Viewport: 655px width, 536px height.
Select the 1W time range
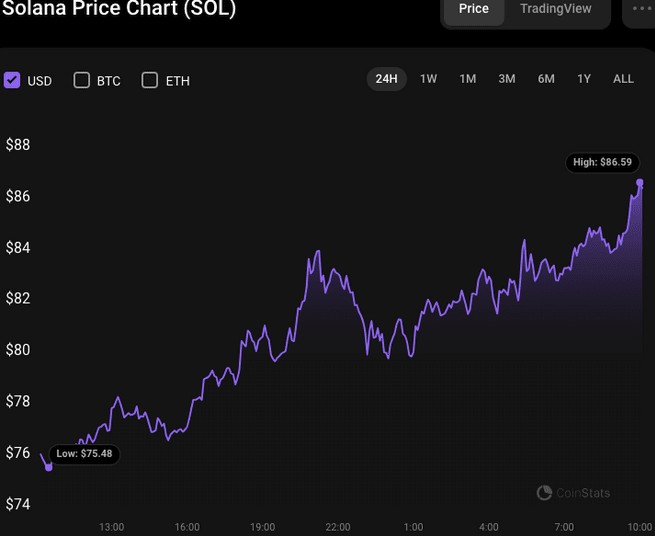428,79
